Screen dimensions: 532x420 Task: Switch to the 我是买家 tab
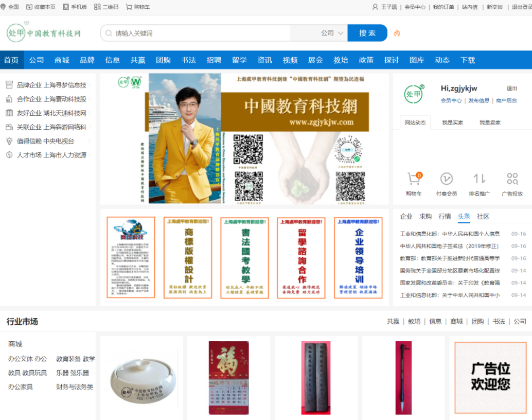click(452, 122)
